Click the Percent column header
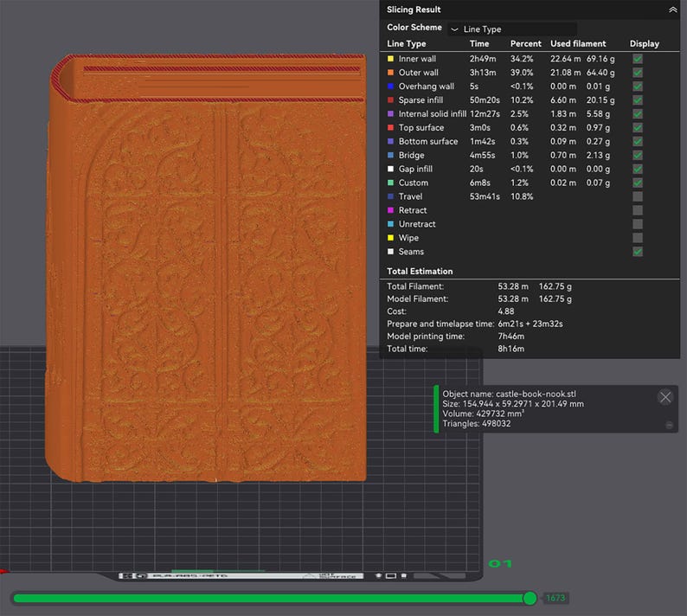This screenshot has width=687, height=616. click(x=526, y=44)
